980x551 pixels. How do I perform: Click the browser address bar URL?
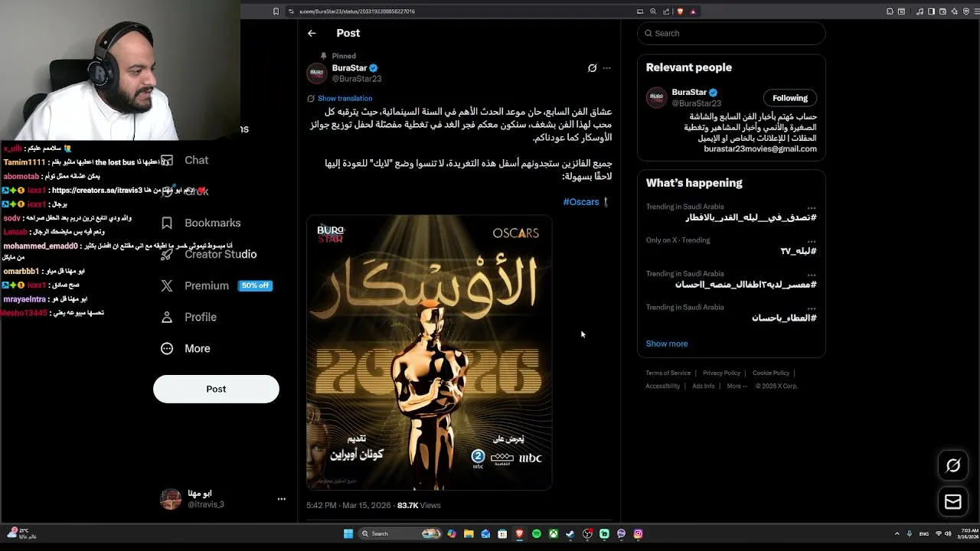[357, 11]
